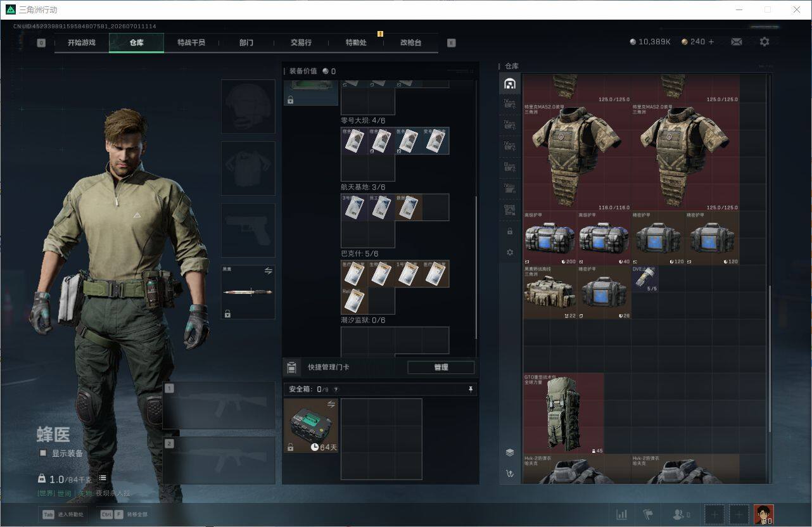The image size is (812, 527).
Task: Click the lock icon on the melee knife slot
Action: click(227, 314)
